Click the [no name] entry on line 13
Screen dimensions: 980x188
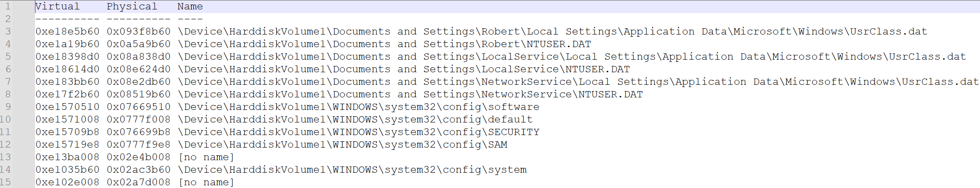[206, 157]
